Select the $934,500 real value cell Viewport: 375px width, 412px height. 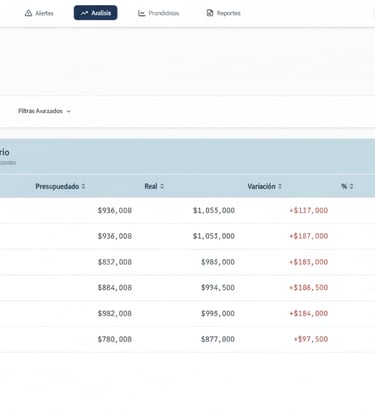click(218, 287)
